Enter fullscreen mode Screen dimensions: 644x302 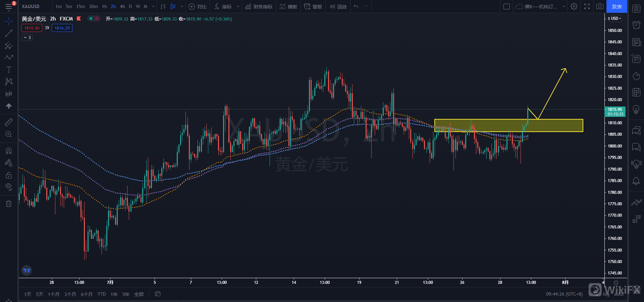[x=587, y=6]
